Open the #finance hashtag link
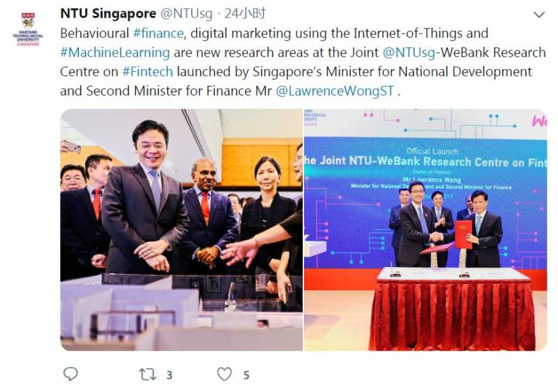The height and width of the screenshot is (392, 558). [158, 33]
